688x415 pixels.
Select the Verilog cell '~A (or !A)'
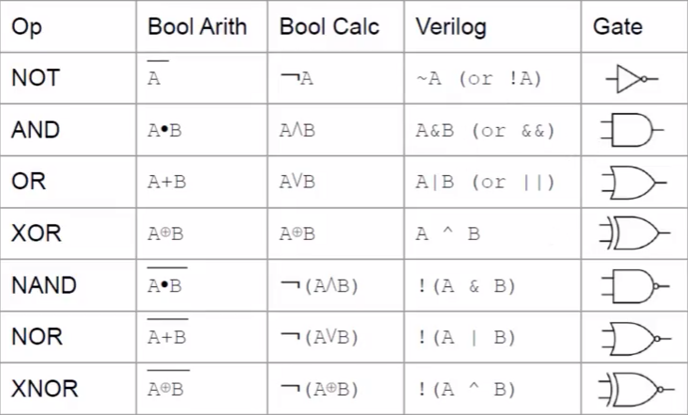pos(477,78)
